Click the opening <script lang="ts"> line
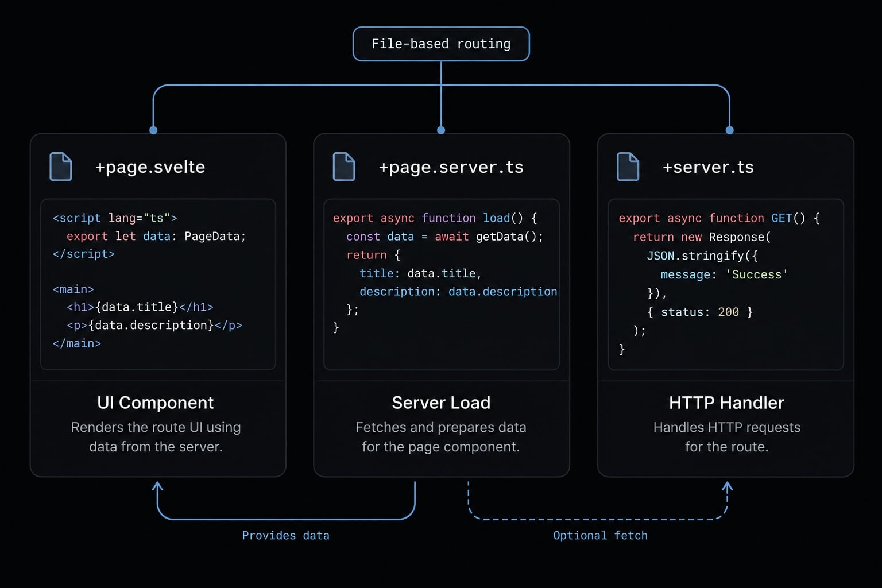The height and width of the screenshot is (588, 882). point(115,218)
